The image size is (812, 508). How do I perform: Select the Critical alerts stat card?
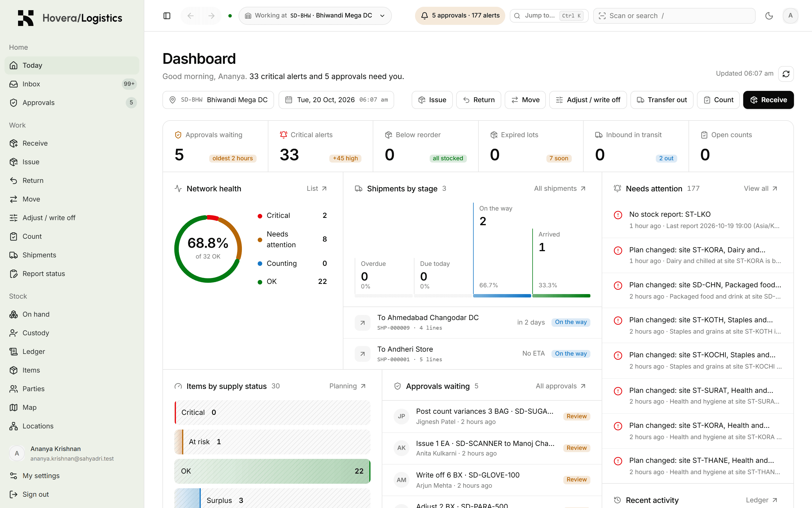pyautogui.click(x=321, y=146)
